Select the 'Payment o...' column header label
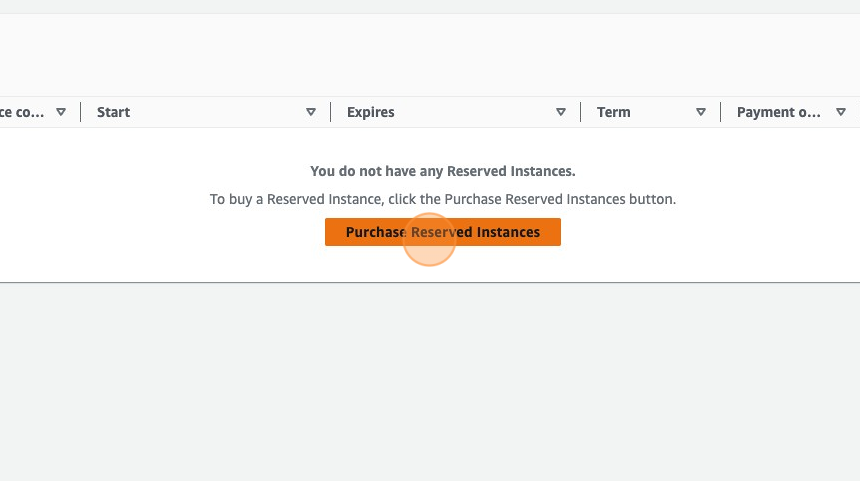 [x=778, y=112]
